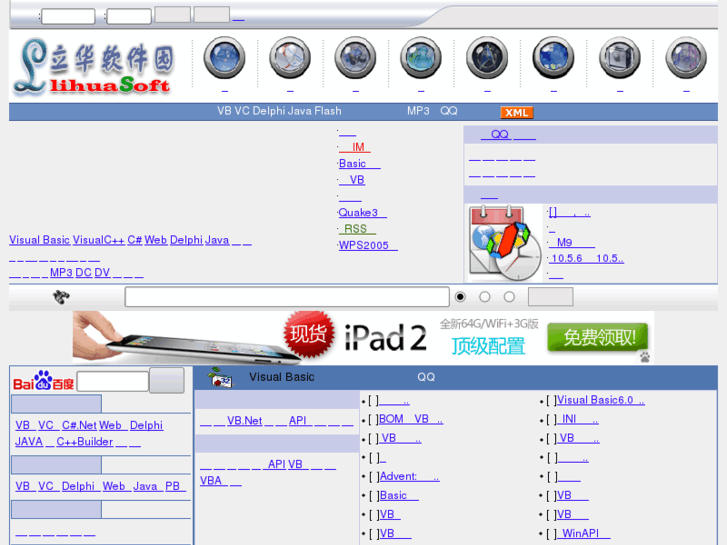Select the first search radio option
This screenshot has height=545, width=727.
460,297
